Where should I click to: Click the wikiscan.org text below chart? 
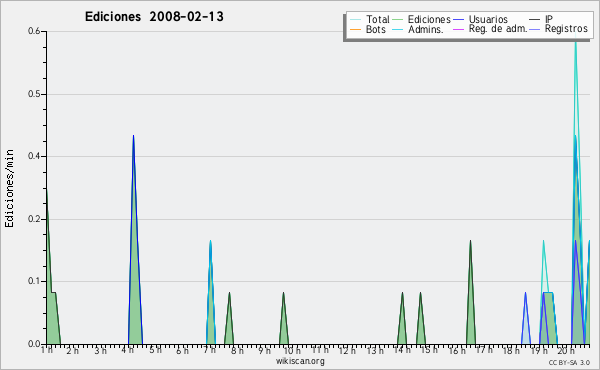(300, 361)
